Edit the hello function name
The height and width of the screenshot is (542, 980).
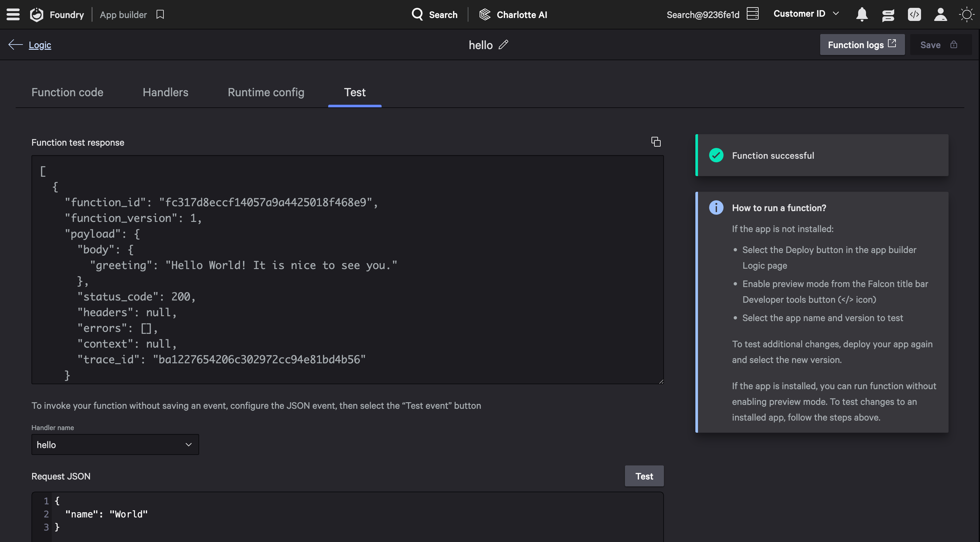coord(503,45)
